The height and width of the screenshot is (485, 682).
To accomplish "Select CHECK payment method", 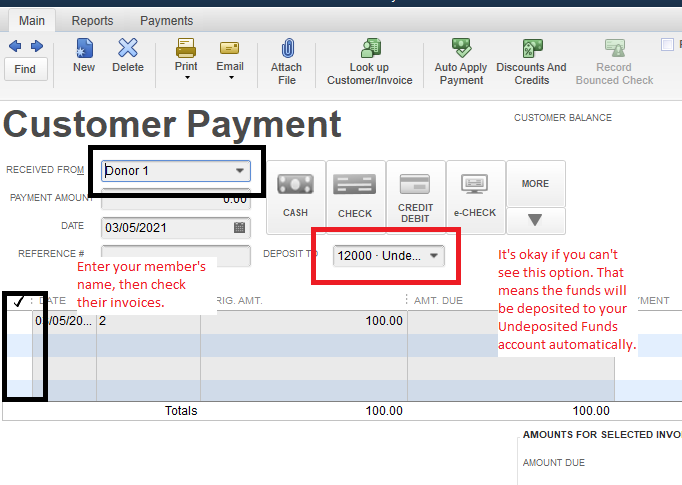I will (355, 197).
